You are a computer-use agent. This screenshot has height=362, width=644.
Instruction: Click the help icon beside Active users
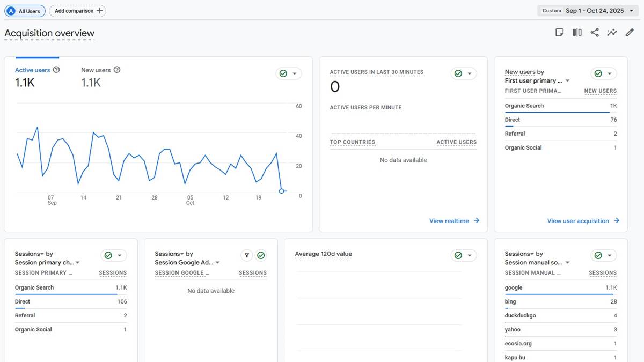(56, 70)
